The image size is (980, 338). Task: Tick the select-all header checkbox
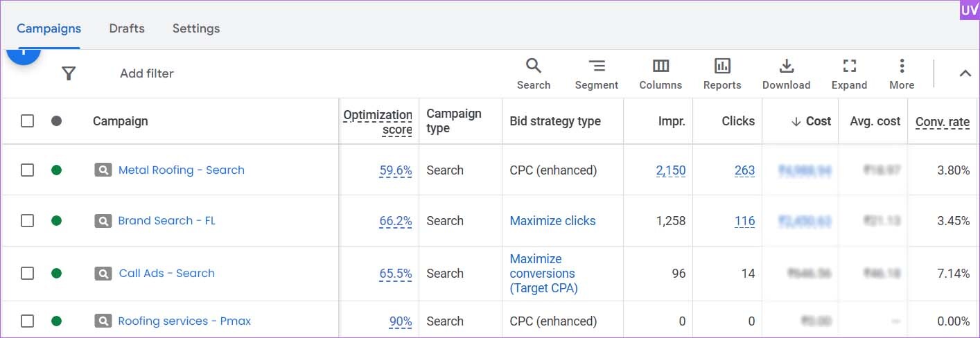[x=27, y=121]
